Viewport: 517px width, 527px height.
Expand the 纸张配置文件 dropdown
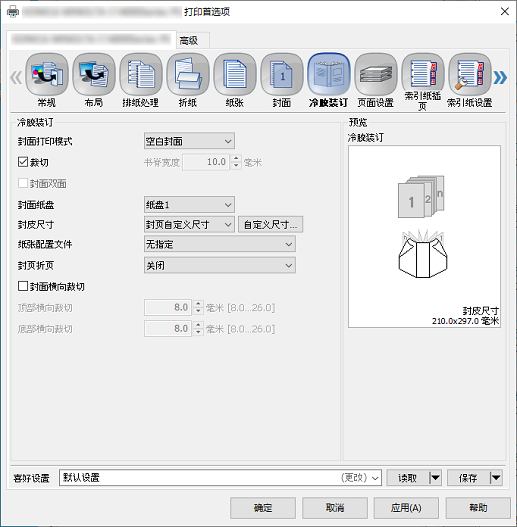pos(220,244)
